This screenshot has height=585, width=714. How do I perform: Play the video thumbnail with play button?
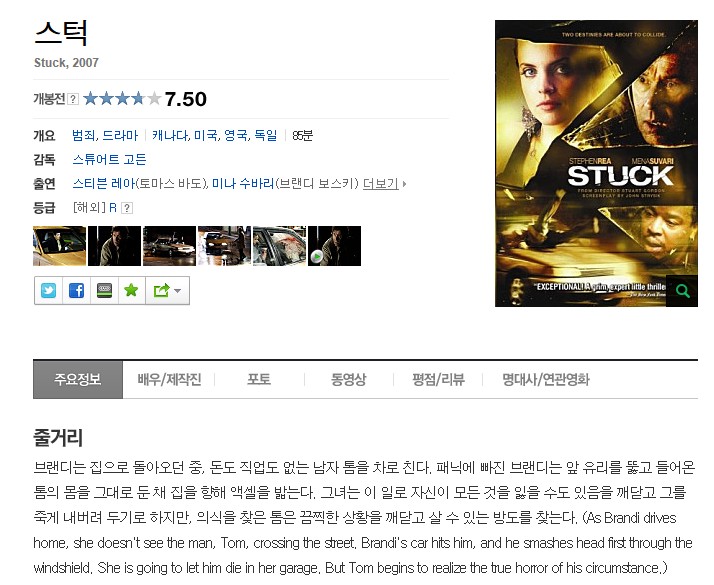click(334, 246)
